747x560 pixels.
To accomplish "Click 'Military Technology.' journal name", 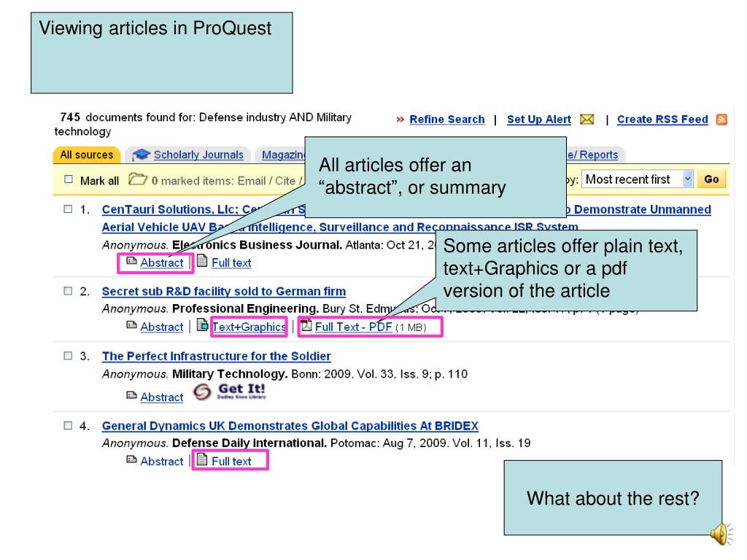I will (230, 374).
